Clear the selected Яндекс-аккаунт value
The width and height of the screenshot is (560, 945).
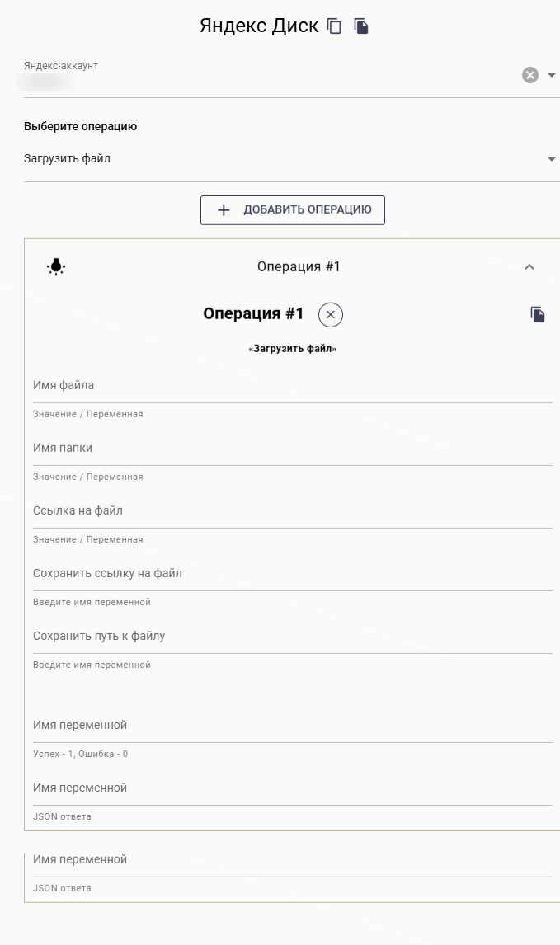point(529,75)
